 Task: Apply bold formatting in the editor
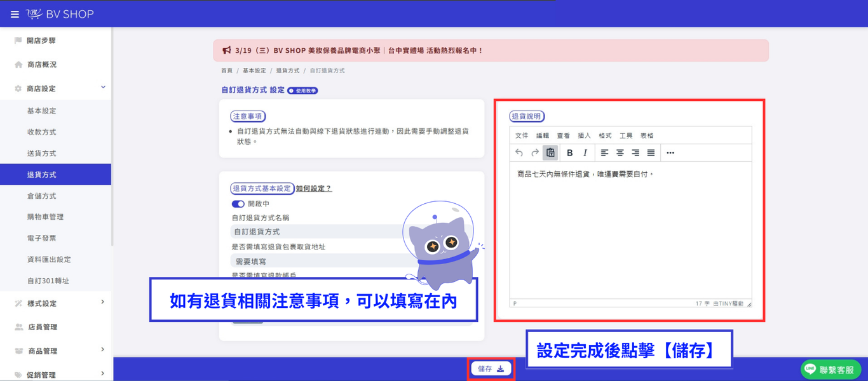(x=570, y=152)
